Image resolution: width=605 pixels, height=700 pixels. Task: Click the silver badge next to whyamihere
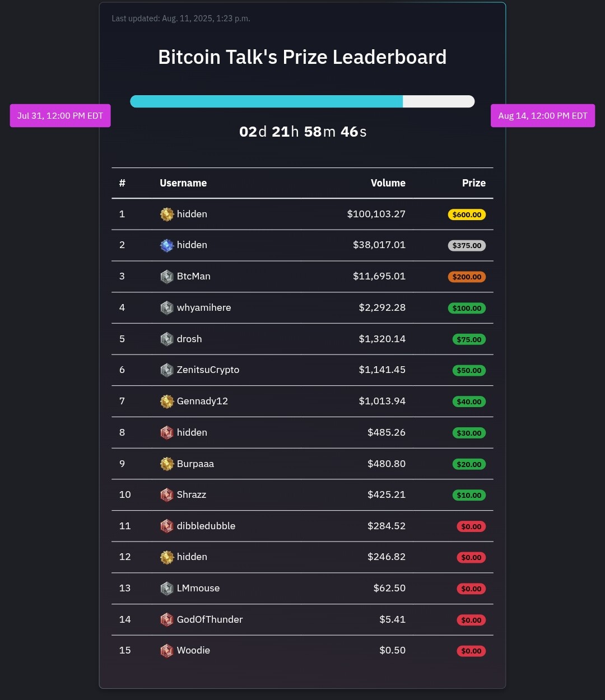(167, 308)
